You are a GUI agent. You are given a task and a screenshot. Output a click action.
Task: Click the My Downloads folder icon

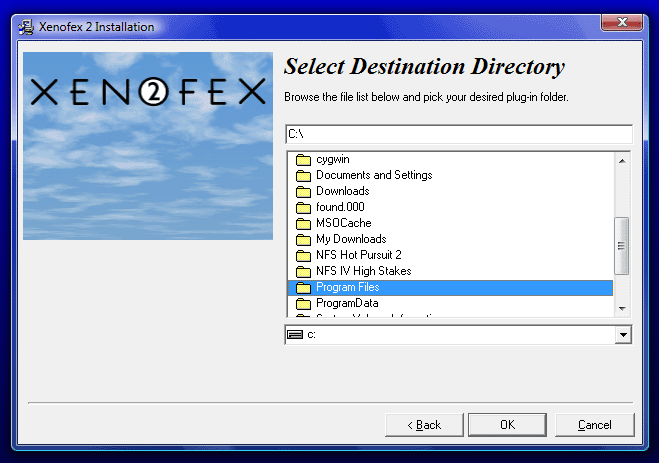pos(303,239)
